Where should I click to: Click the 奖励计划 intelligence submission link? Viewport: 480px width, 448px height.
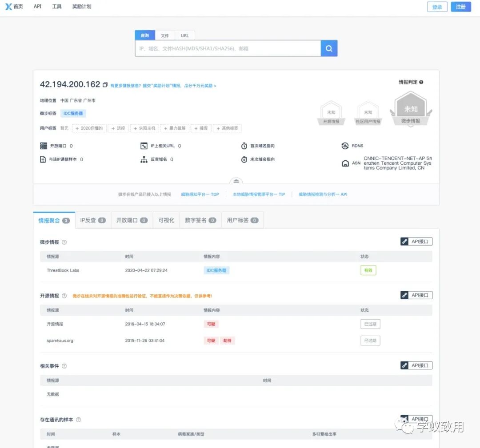[163, 86]
